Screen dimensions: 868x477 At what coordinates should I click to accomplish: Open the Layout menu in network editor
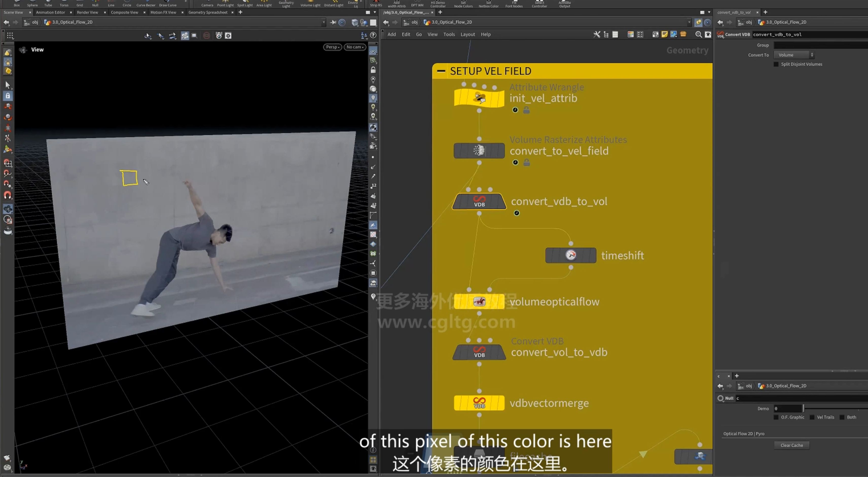click(468, 34)
